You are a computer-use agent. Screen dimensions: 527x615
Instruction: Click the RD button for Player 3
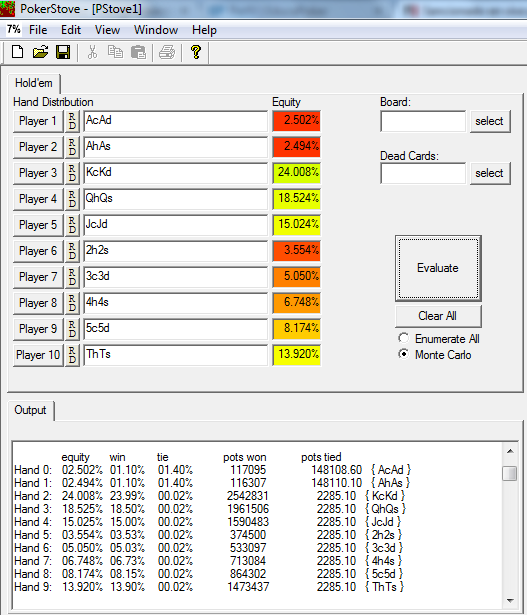72,173
